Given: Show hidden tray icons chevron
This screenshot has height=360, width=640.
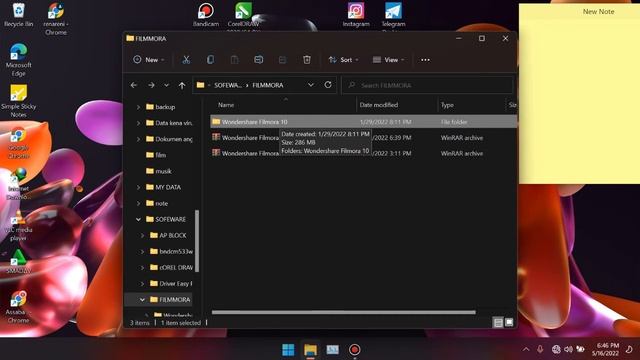Looking at the screenshot, I should pos(526,349).
